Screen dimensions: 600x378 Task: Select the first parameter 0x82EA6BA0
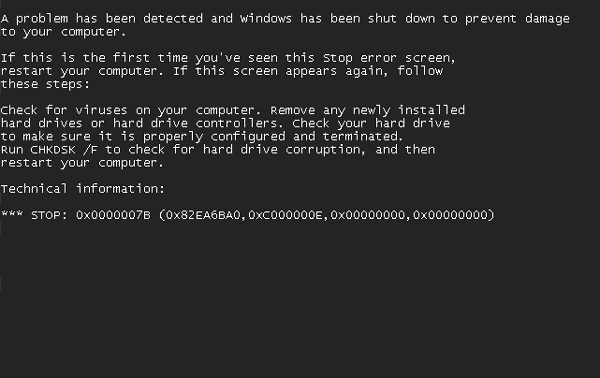pyautogui.click(x=203, y=215)
